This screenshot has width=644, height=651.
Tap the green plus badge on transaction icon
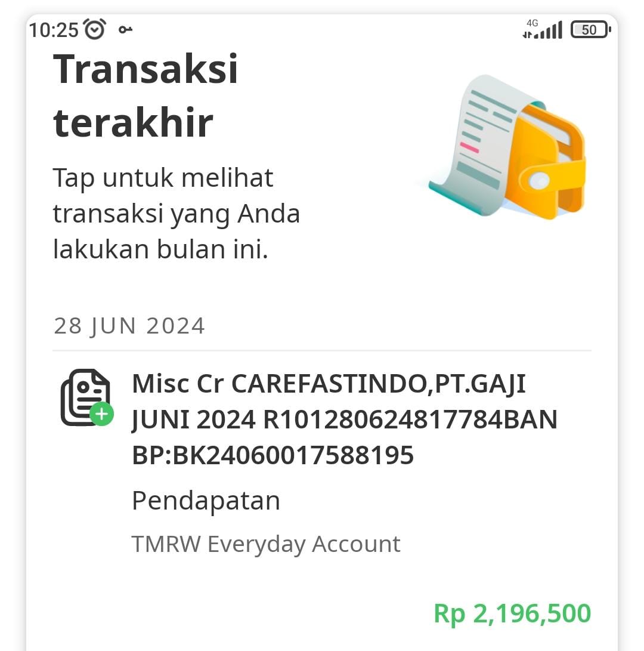pos(101,414)
